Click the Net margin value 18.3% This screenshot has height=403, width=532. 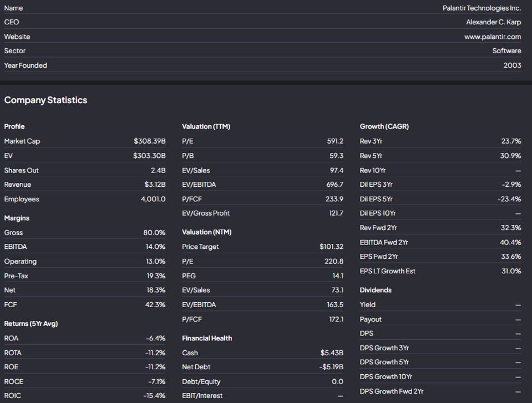point(156,290)
